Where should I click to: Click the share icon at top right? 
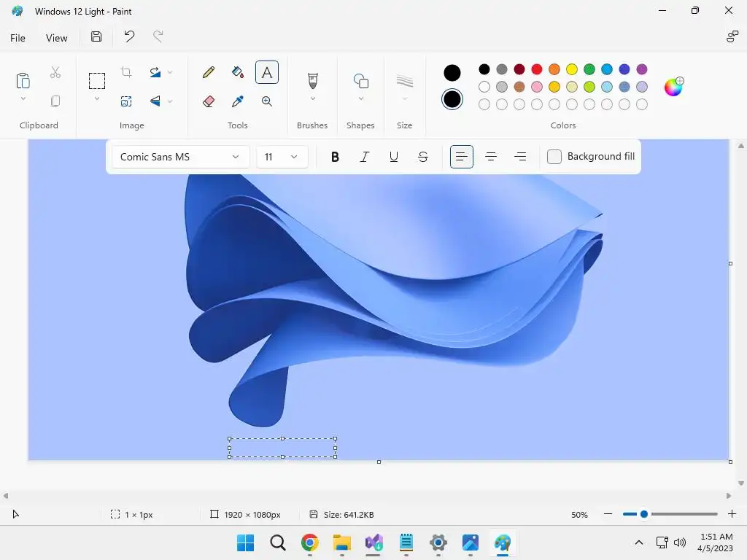click(732, 36)
